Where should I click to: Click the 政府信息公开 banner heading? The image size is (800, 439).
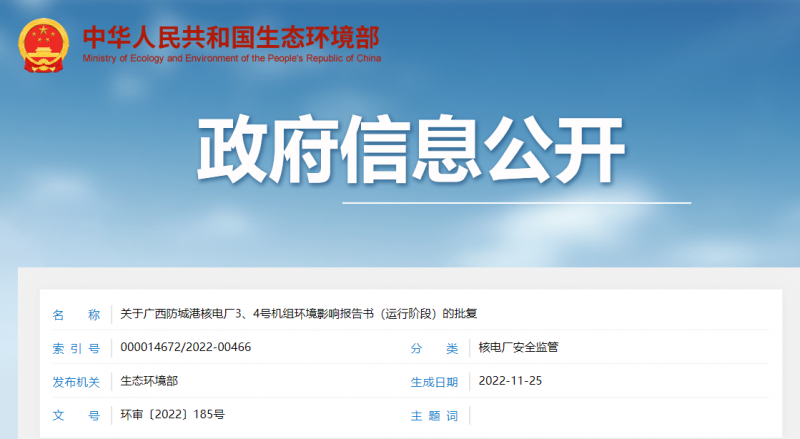410,152
